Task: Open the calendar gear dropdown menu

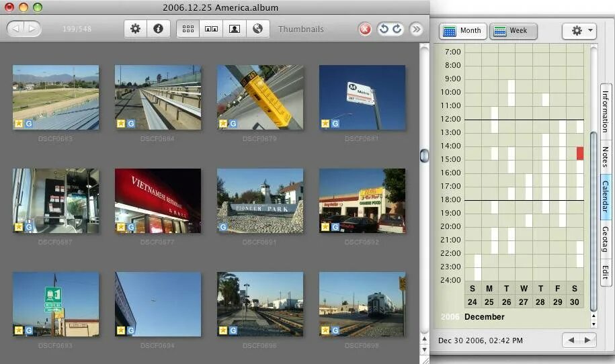Action: click(x=579, y=31)
